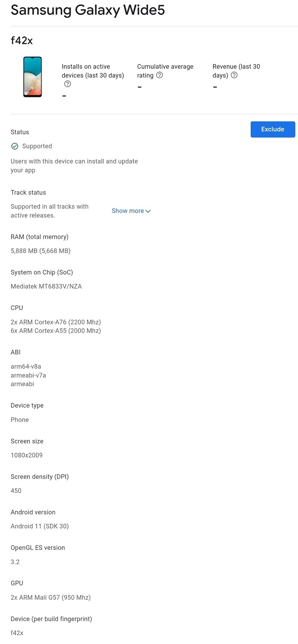Click the f42x device heading

pos(22,41)
